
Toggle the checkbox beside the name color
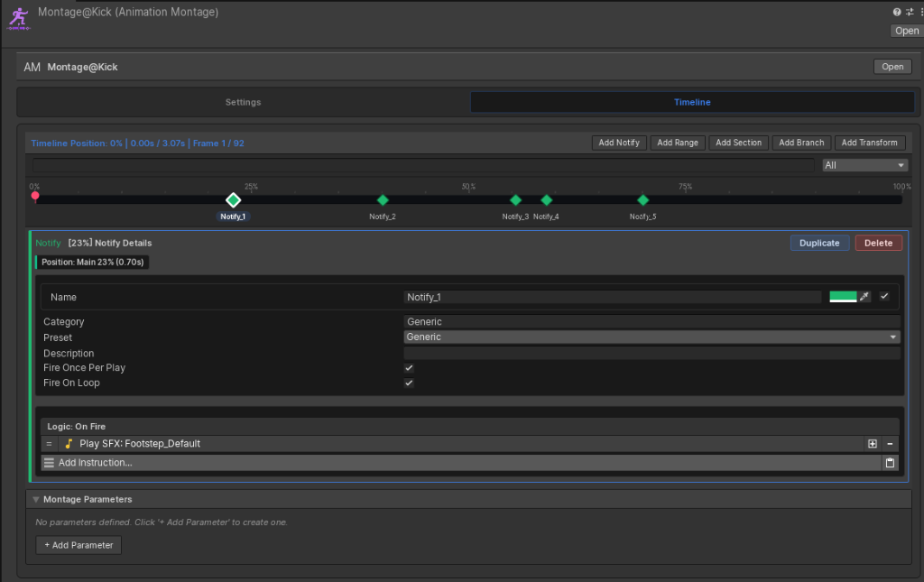pyautogui.click(x=884, y=296)
